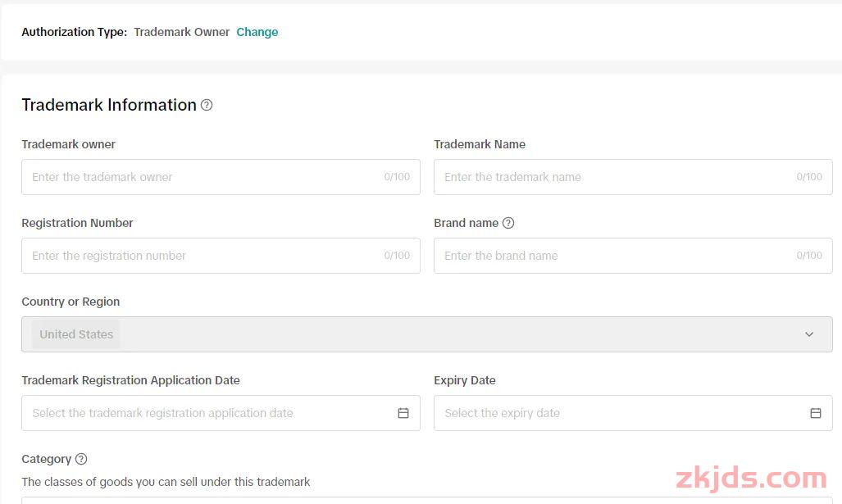This screenshot has height=504, width=842.
Task: Click the Trademark Owner authorization type text
Action: pyautogui.click(x=181, y=32)
